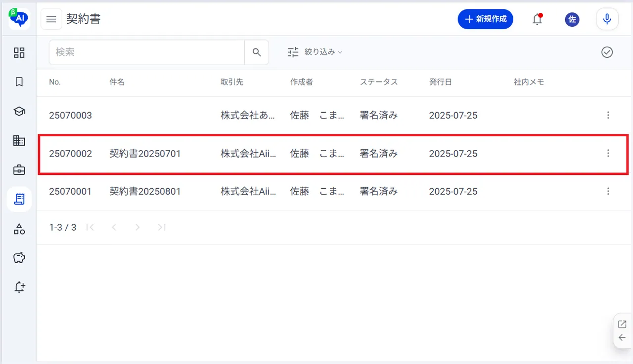This screenshot has height=364, width=633.
Task: Click the magnifier search button
Action: pos(257,52)
